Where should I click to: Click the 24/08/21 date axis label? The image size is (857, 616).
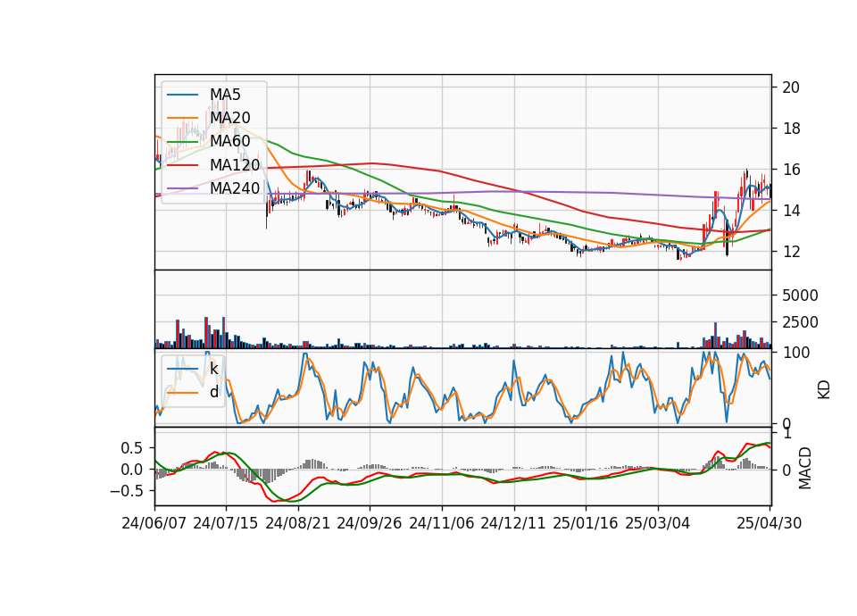[x=298, y=523]
